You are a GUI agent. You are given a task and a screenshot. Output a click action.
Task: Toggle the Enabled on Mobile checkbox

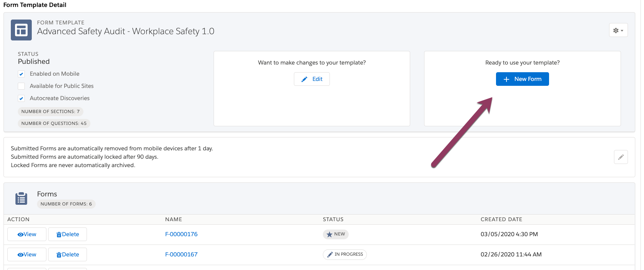21,74
